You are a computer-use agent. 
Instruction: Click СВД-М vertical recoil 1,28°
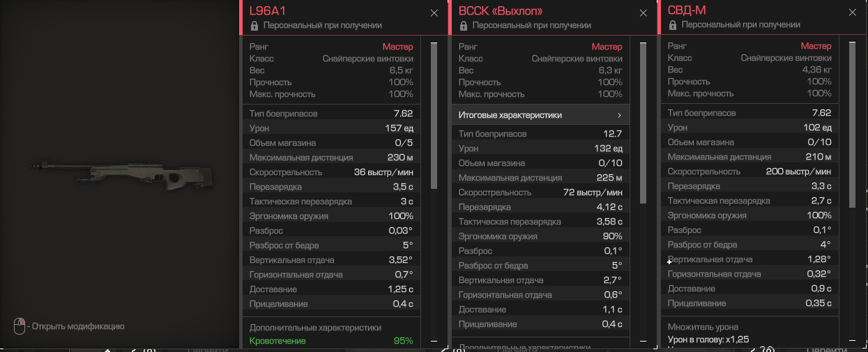click(819, 259)
